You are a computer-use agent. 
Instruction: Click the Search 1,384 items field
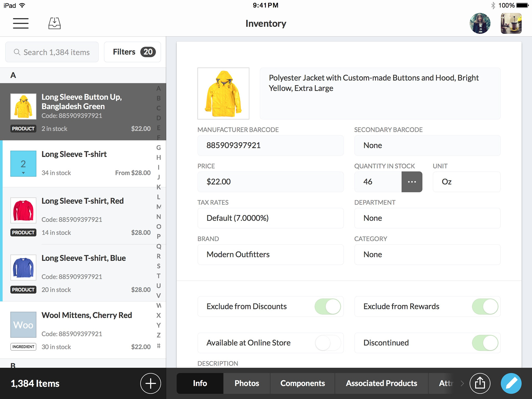pyautogui.click(x=52, y=52)
